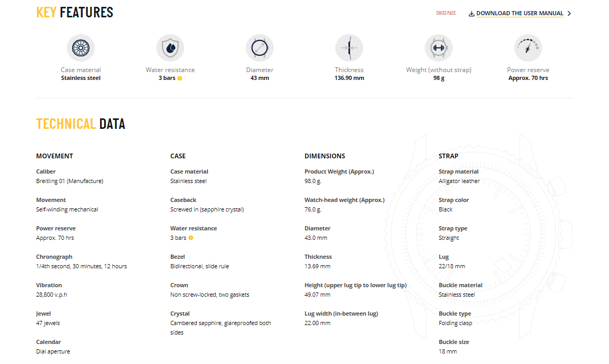Click the Weight dumbbell icon
The height and width of the screenshot is (364, 609).
point(438,48)
